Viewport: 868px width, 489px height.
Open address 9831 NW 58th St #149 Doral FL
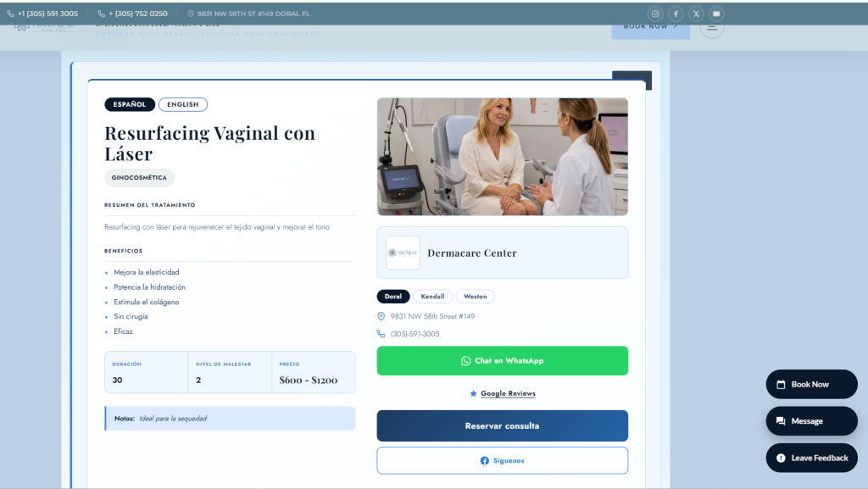[253, 14]
